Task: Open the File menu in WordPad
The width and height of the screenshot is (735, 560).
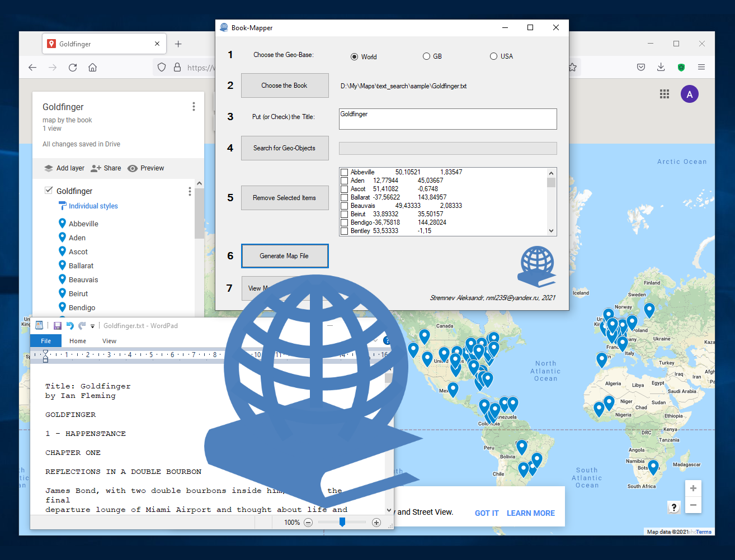Action: [x=46, y=341]
